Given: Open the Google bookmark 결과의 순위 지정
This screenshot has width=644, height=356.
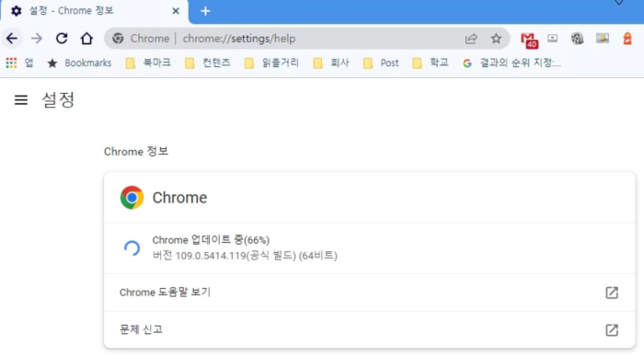Looking at the screenshot, I should (512, 63).
